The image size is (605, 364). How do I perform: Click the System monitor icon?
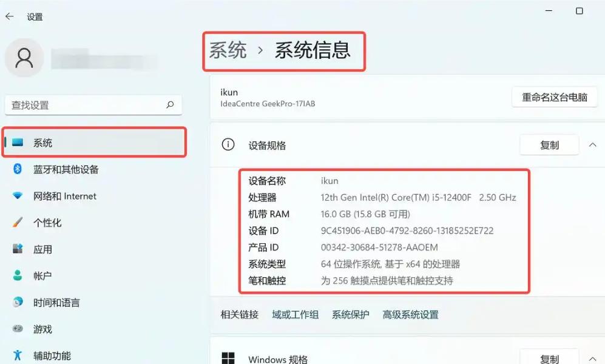click(18, 143)
